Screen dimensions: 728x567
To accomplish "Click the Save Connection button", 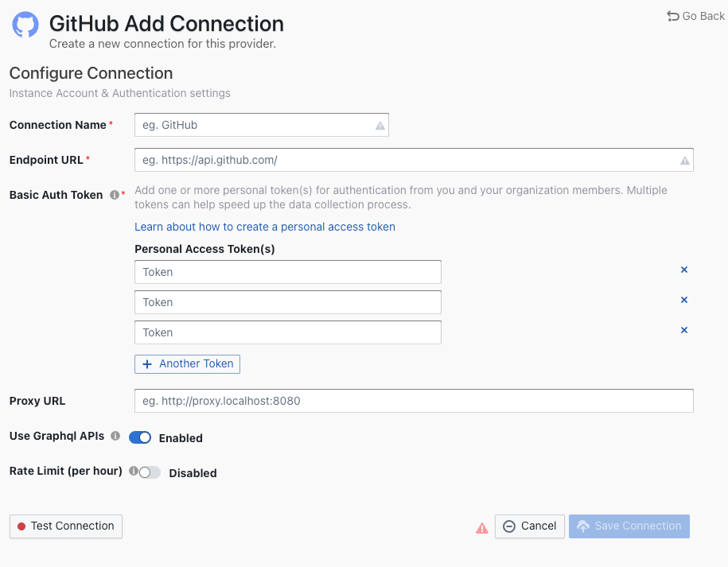I will click(x=629, y=526).
